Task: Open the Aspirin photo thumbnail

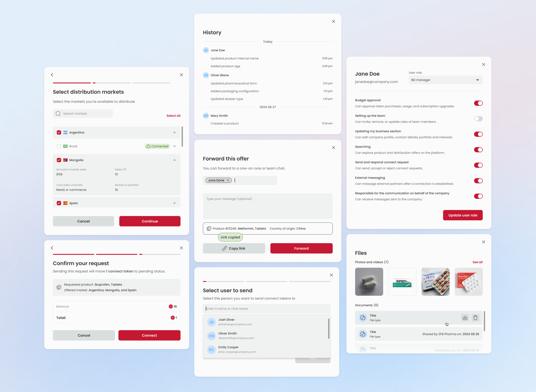Action: (402, 282)
